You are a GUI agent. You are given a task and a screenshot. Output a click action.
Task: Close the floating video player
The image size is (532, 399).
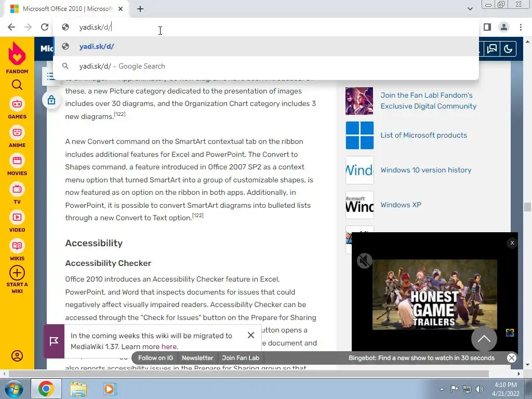point(512,243)
